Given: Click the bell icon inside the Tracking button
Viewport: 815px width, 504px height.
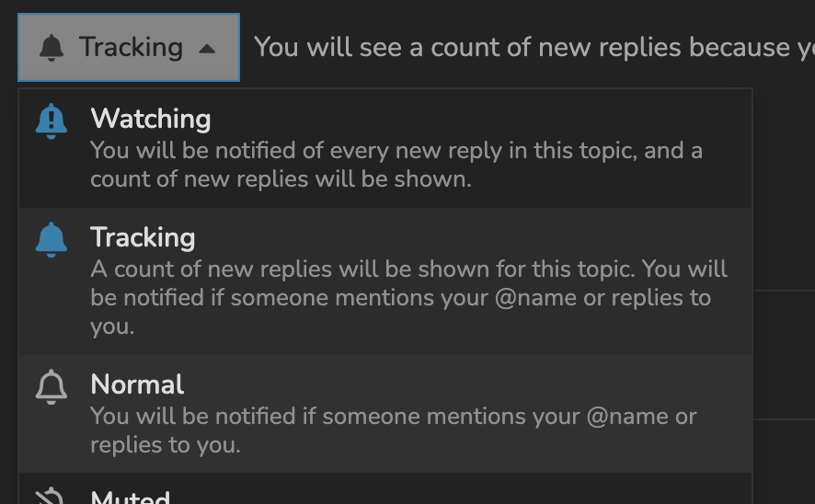Looking at the screenshot, I should pyautogui.click(x=52, y=48).
